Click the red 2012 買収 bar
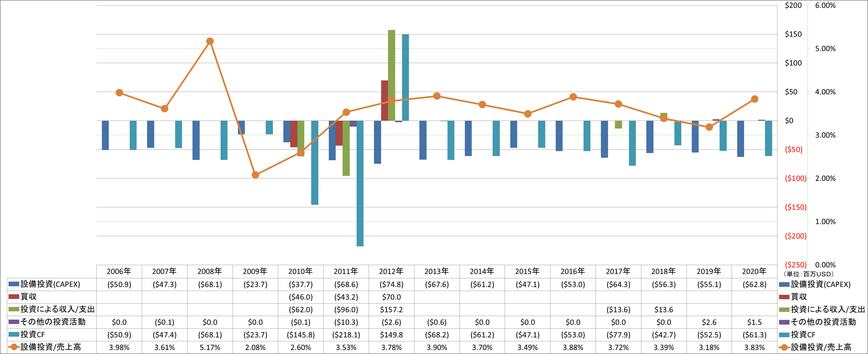The width and height of the screenshot is (868, 354). pyautogui.click(x=384, y=100)
